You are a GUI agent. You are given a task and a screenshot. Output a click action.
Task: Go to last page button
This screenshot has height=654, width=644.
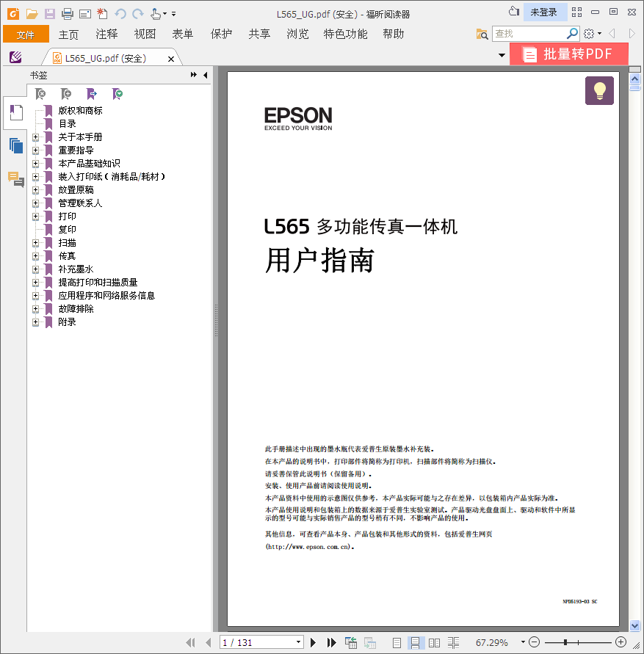pyautogui.click(x=331, y=642)
